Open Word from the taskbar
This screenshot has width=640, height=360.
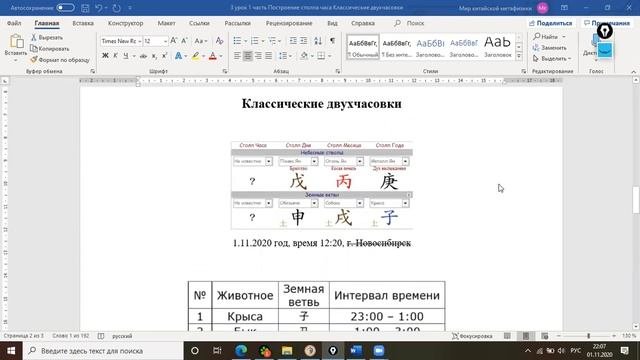coord(356,351)
